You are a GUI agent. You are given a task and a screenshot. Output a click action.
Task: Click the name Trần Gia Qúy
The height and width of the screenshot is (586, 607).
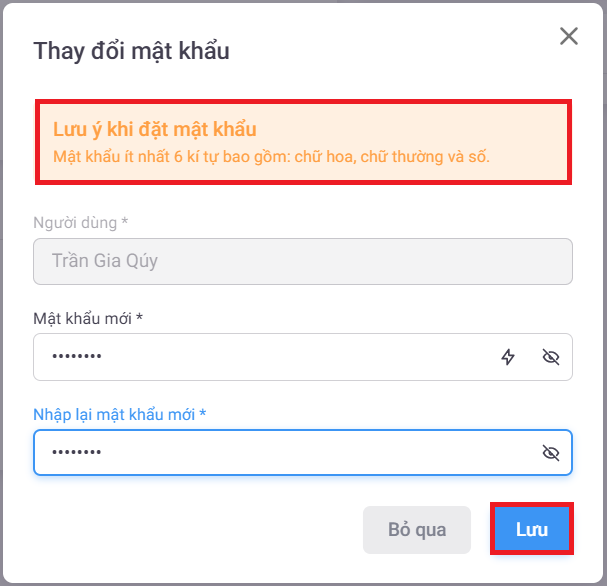pyautogui.click(x=105, y=262)
